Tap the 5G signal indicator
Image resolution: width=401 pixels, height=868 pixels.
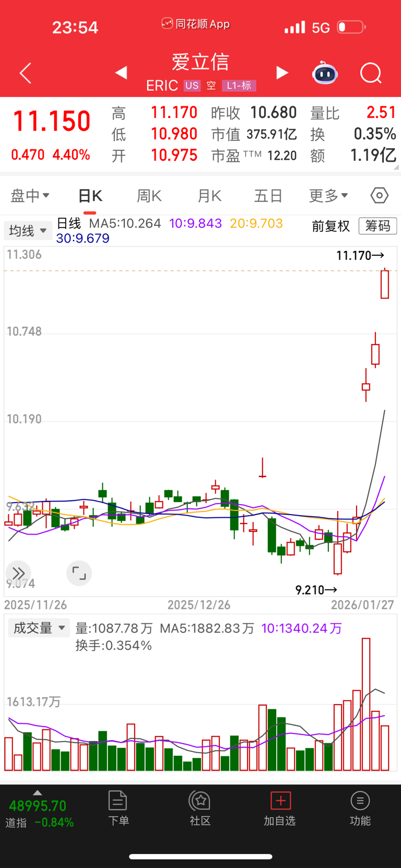point(321,28)
